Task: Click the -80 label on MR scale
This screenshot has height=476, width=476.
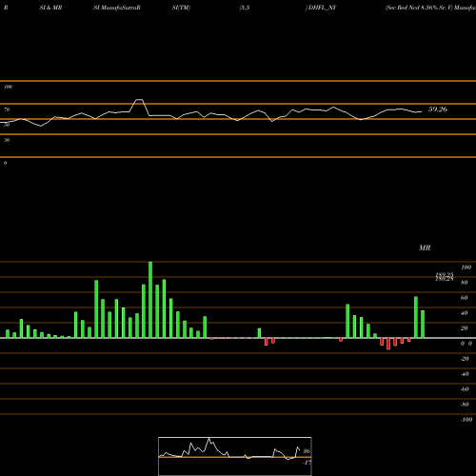Action: 465,405
